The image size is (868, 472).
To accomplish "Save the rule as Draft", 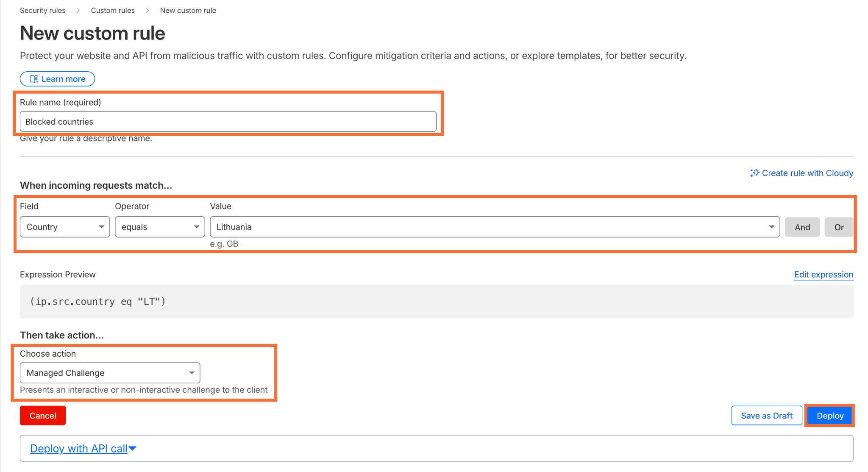I will [x=766, y=415].
